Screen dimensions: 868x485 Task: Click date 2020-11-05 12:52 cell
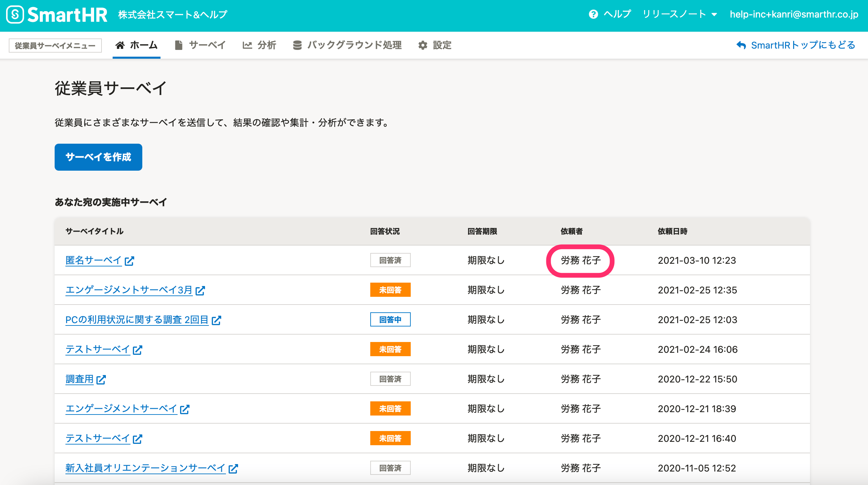(697, 468)
